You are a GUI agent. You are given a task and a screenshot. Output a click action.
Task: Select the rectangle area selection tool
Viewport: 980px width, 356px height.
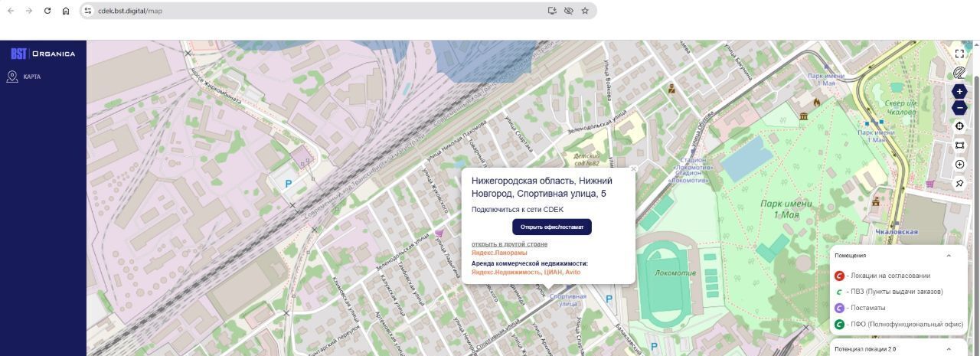[x=959, y=145]
